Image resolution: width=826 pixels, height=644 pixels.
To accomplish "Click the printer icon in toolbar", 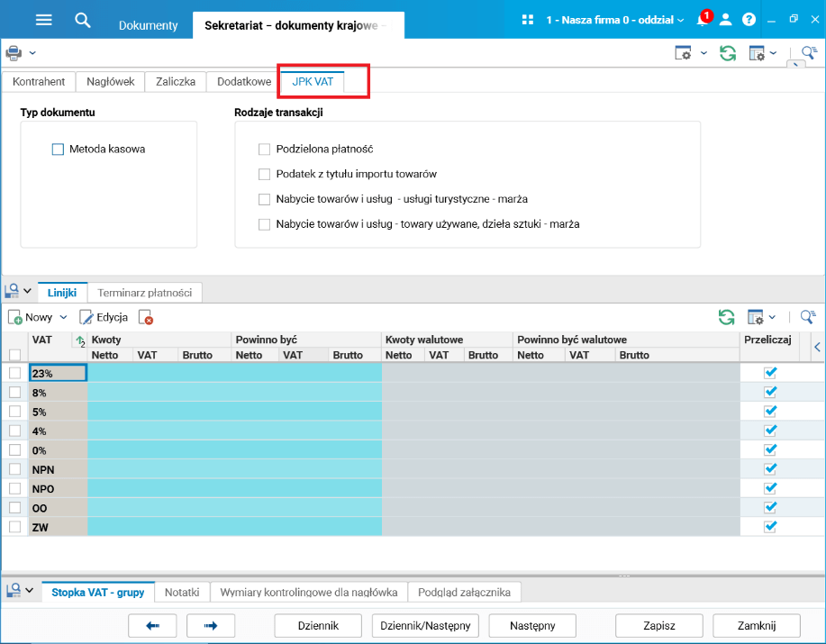I will tap(14, 52).
